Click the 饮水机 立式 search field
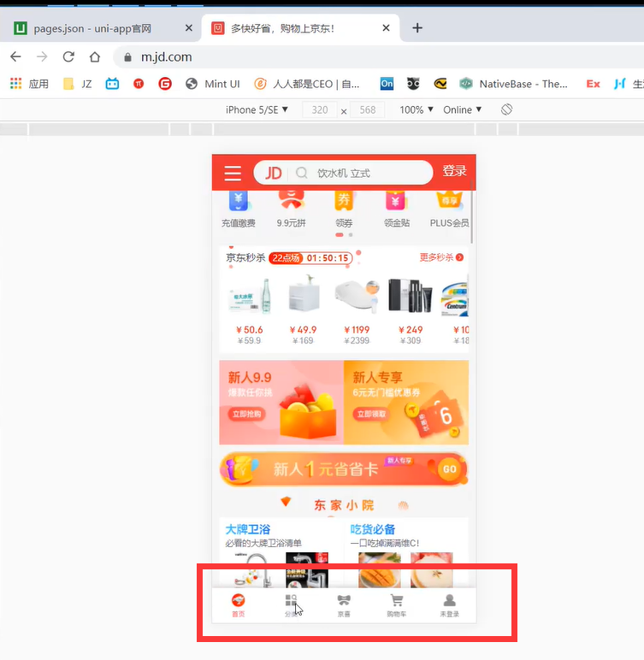Viewport: 644px width, 660px height. pyautogui.click(x=343, y=173)
